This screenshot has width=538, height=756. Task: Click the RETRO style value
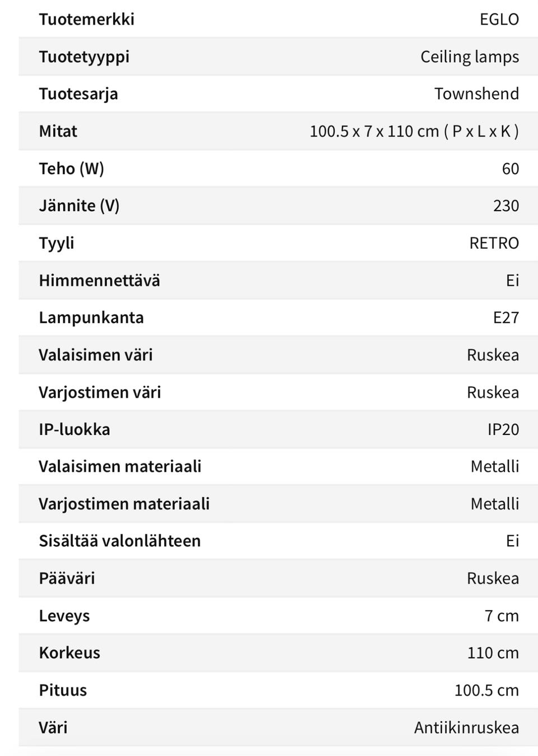tap(494, 243)
